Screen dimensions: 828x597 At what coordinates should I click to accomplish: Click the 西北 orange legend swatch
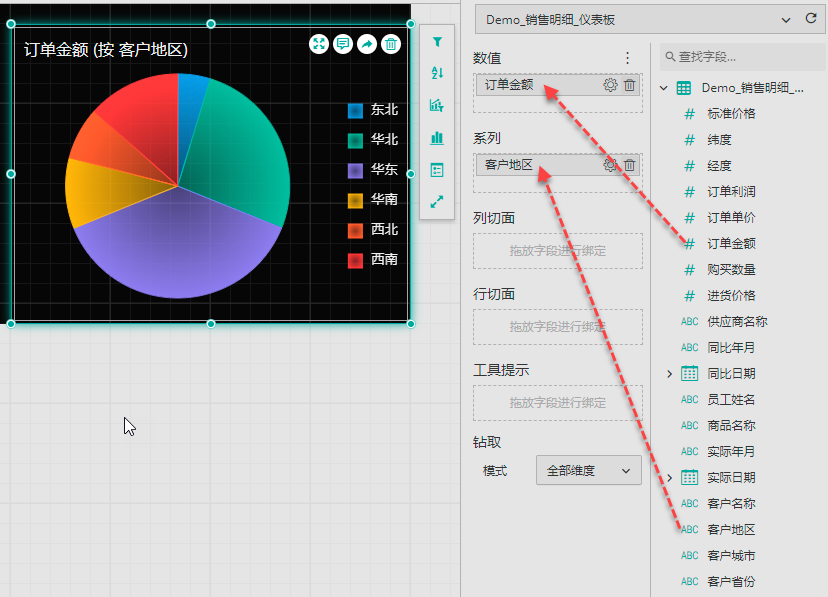tap(355, 231)
